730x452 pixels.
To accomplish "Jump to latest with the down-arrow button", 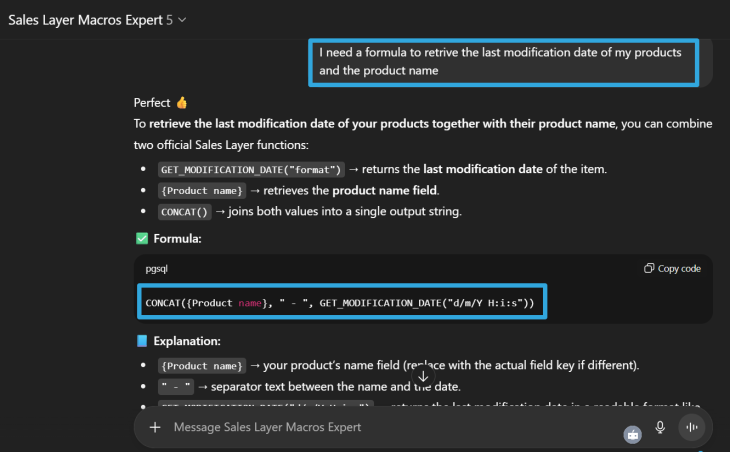I will click(423, 376).
